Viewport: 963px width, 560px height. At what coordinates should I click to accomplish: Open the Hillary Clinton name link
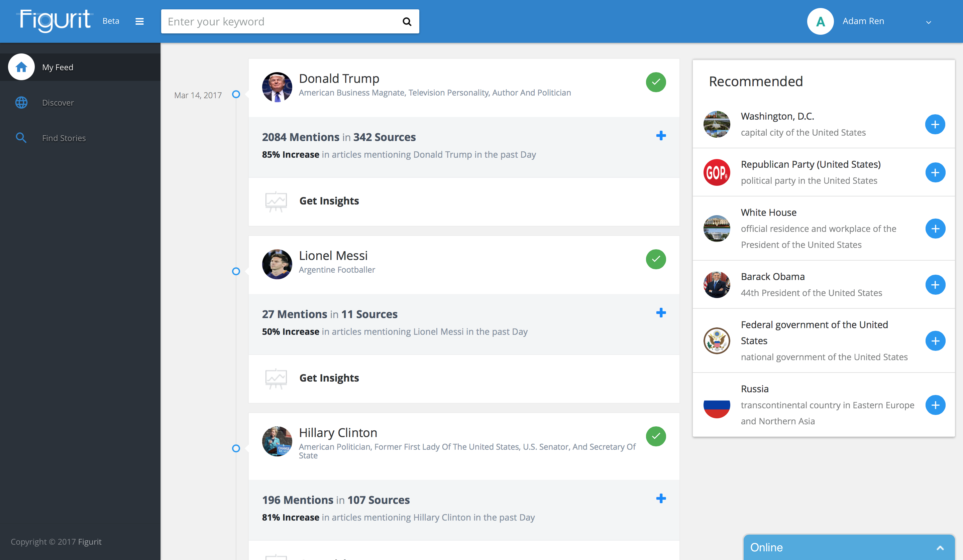click(338, 433)
